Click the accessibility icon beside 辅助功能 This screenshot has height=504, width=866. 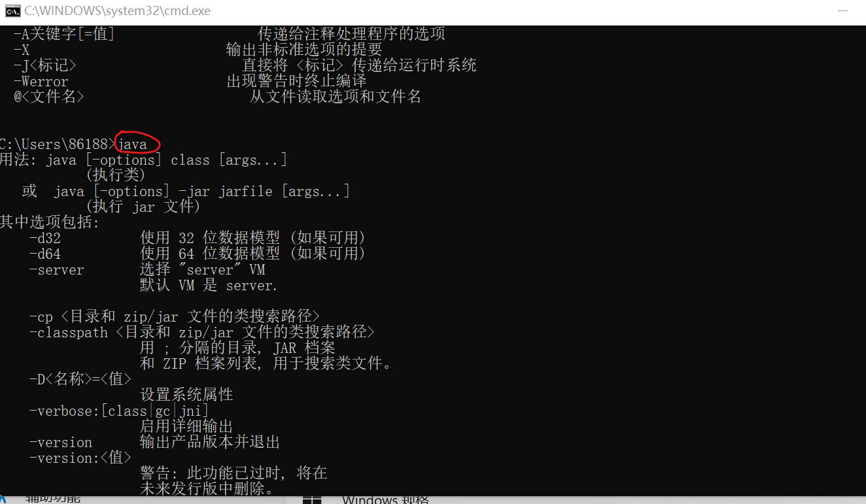(x=3, y=499)
